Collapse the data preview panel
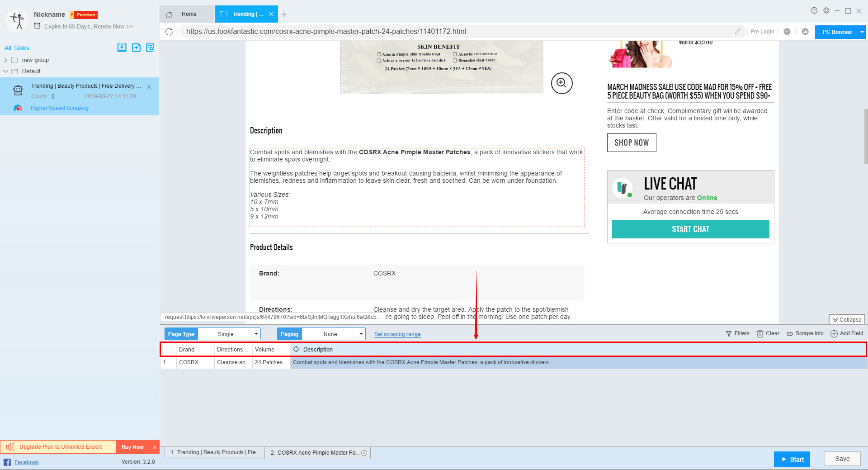 pyautogui.click(x=847, y=319)
